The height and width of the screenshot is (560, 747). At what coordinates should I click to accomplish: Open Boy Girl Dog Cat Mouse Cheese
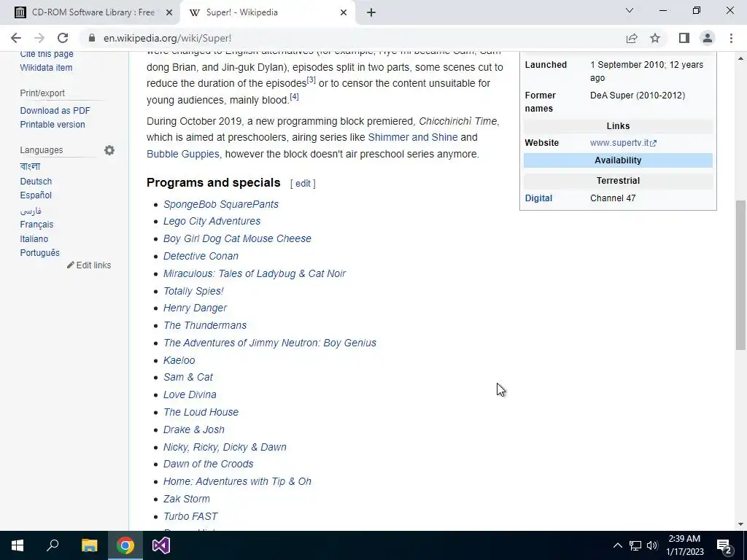click(237, 238)
